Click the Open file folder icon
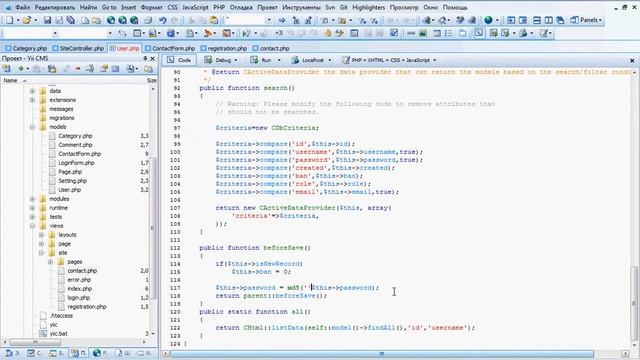Screen dimensions: 640x360 [x=27, y=20]
